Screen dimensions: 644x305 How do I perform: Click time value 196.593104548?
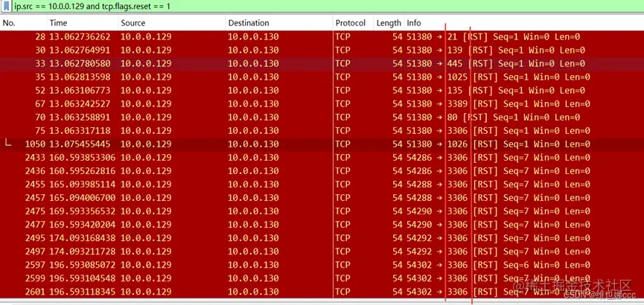point(82,278)
